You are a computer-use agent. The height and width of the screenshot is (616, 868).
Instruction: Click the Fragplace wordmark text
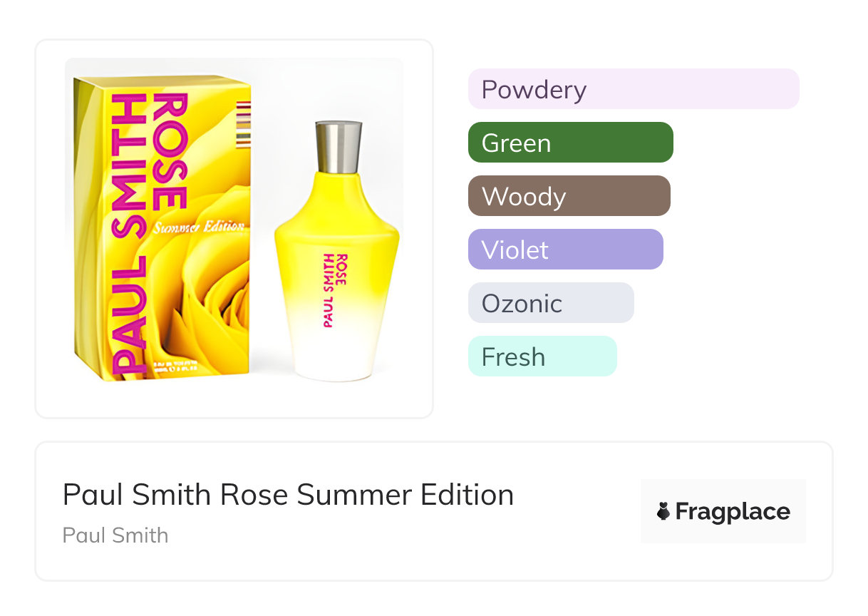point(733,511)
